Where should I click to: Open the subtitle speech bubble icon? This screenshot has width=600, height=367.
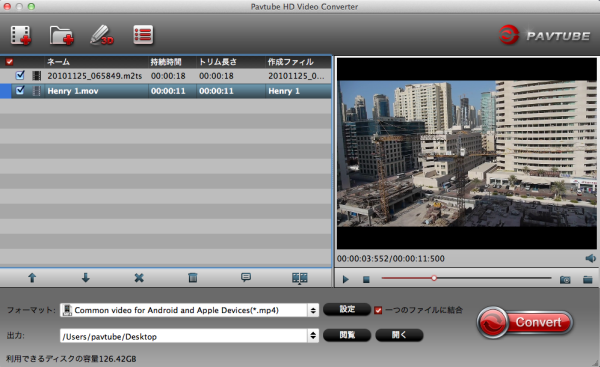[x=246, y=277]
